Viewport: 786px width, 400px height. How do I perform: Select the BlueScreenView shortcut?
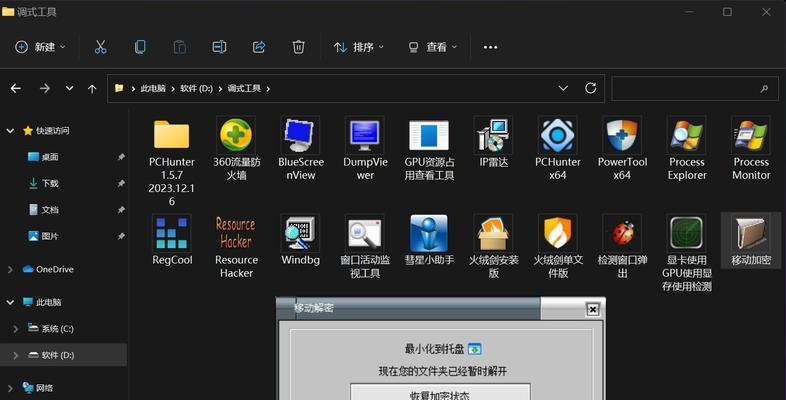[300, 135]
